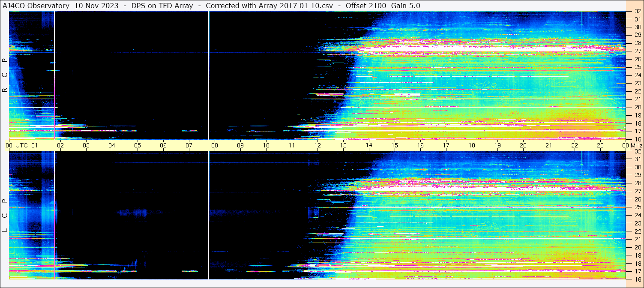This screenshot has height=288, width=644.
Task: Click the '13' hour tick on the time axis
Action: tap(343, 145)
